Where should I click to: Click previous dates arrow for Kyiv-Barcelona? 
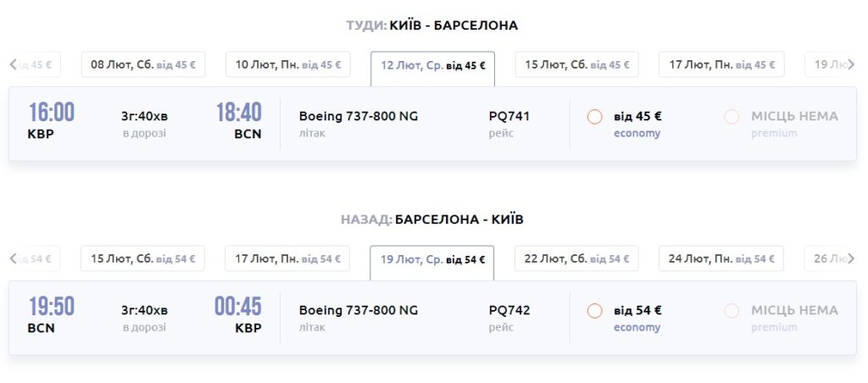click(13, 64)
